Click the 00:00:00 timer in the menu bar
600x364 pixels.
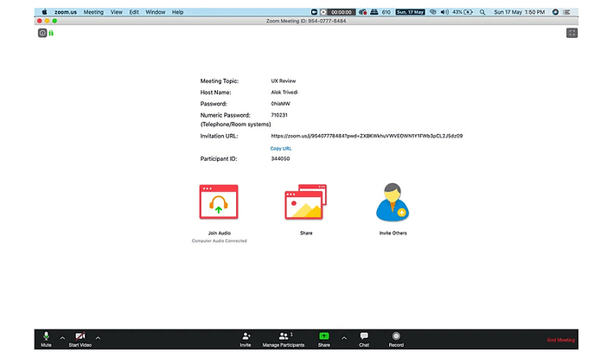tap(341, 12)
